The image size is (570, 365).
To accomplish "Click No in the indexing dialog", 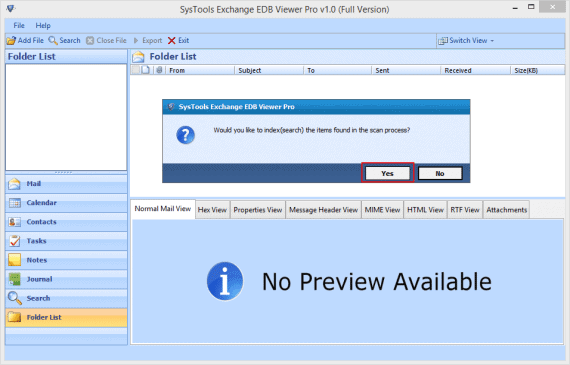I will (x=440, y=173).
